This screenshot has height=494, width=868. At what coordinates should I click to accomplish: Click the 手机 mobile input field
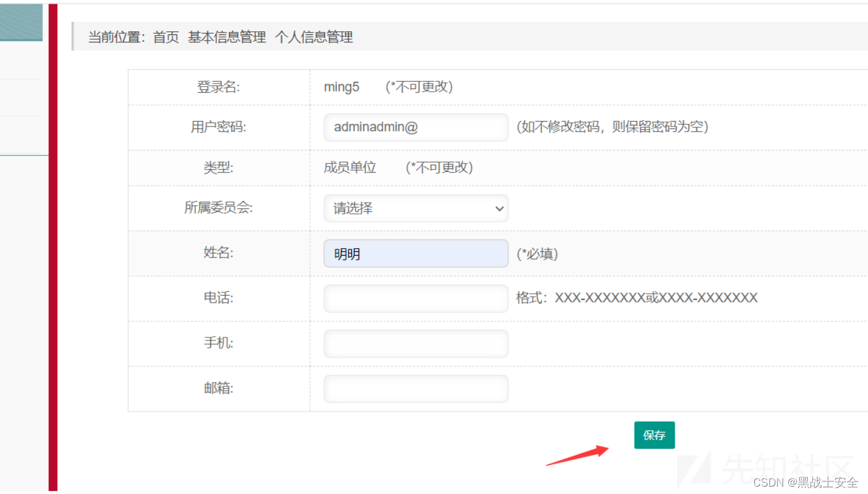pyautogui.click(x=416, y=343)
